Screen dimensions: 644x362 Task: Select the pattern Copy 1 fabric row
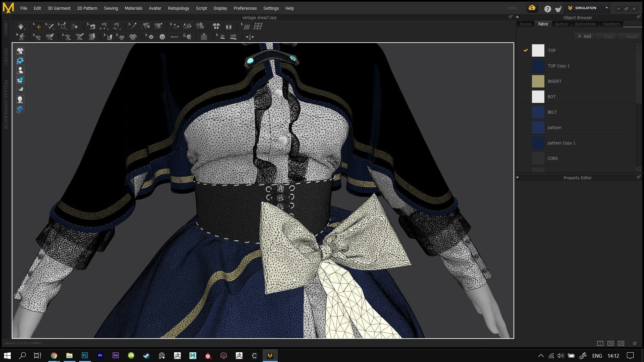(x=576, y=143)
